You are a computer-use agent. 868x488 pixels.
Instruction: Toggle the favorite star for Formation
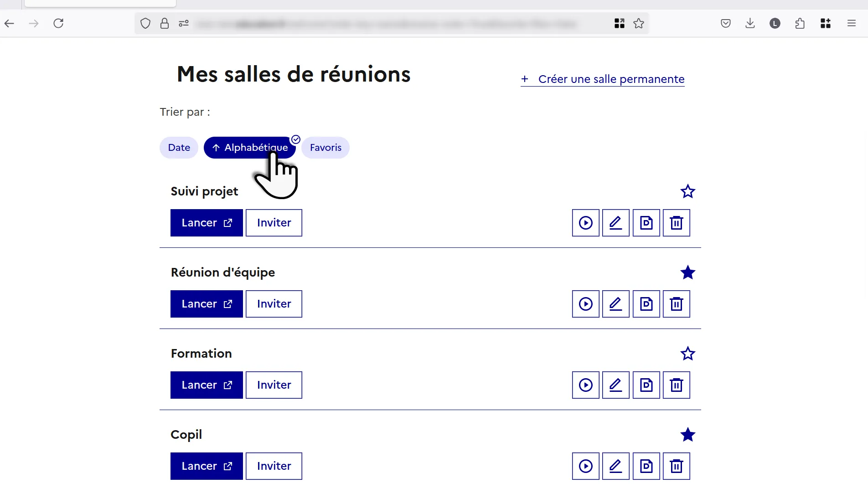click(687, 354)
